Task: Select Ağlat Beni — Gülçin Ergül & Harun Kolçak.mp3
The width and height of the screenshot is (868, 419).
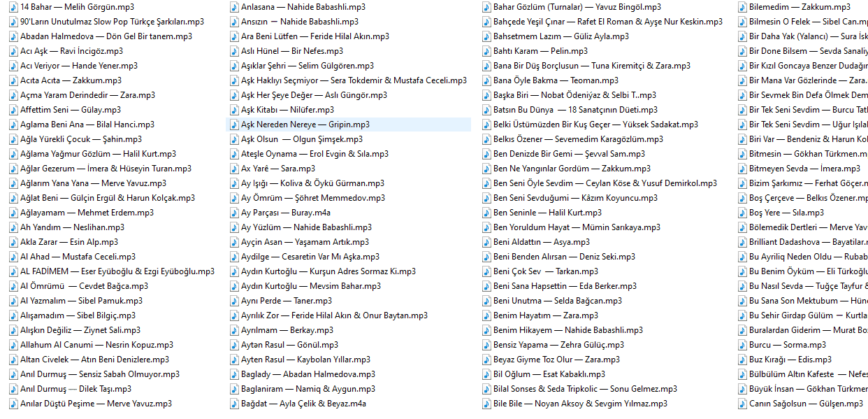Action: (x=108, y=198)
